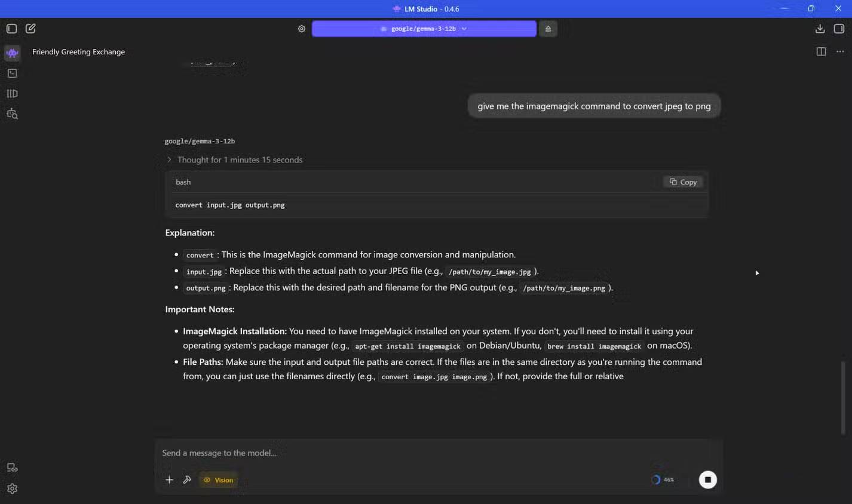
Task: Expand the Thought for 1 minutes section
Action: 234,160
